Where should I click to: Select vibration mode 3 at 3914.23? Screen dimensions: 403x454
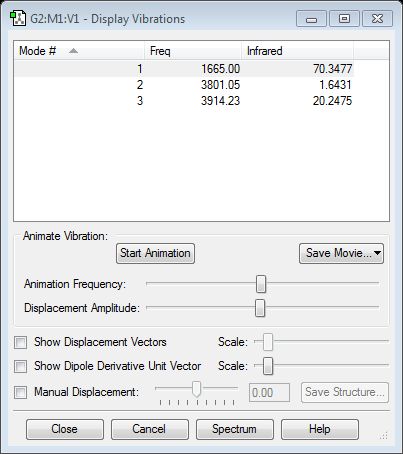click(x=184, y=101)
